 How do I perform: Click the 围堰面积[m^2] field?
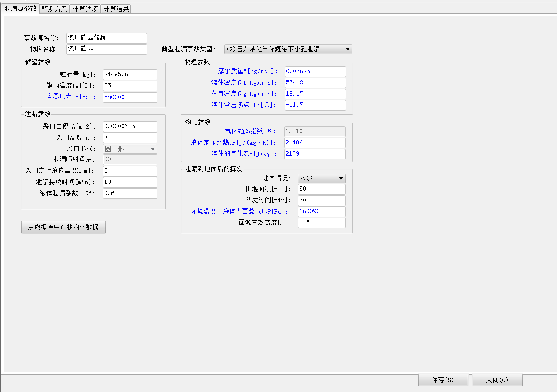coord(322,189)
